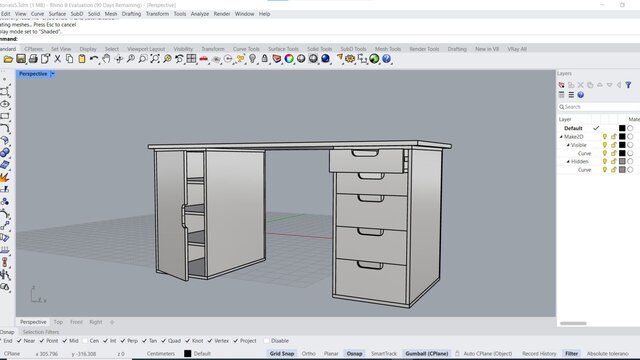The image size is (640, 360).
Task: Switch to the Top viewport tab
Action: [x=58, y=322]
